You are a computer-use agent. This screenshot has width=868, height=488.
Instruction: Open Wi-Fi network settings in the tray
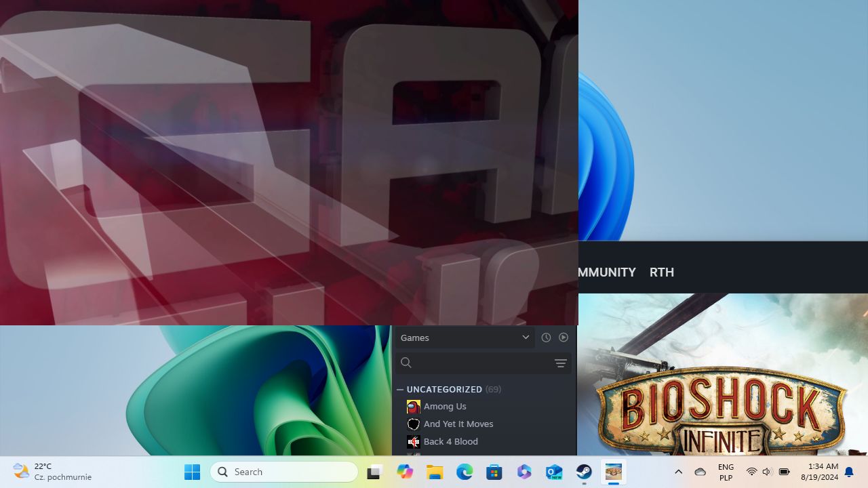coord(751,472)
